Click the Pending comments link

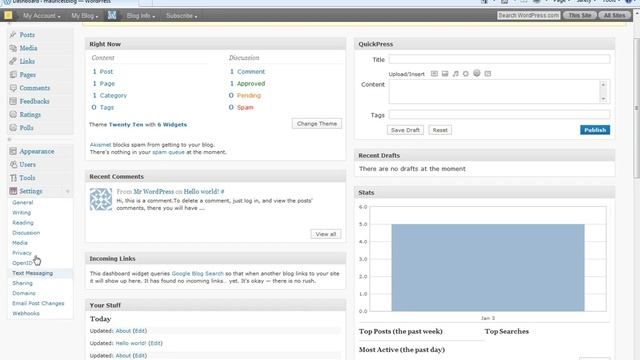249,96
